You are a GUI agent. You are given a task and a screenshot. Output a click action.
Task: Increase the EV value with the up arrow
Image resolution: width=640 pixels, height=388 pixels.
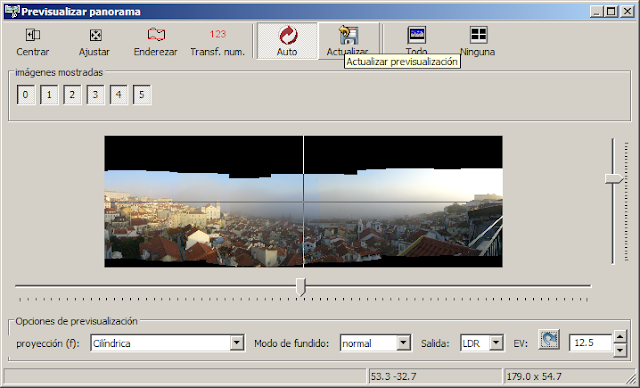(x=620, y=337)
